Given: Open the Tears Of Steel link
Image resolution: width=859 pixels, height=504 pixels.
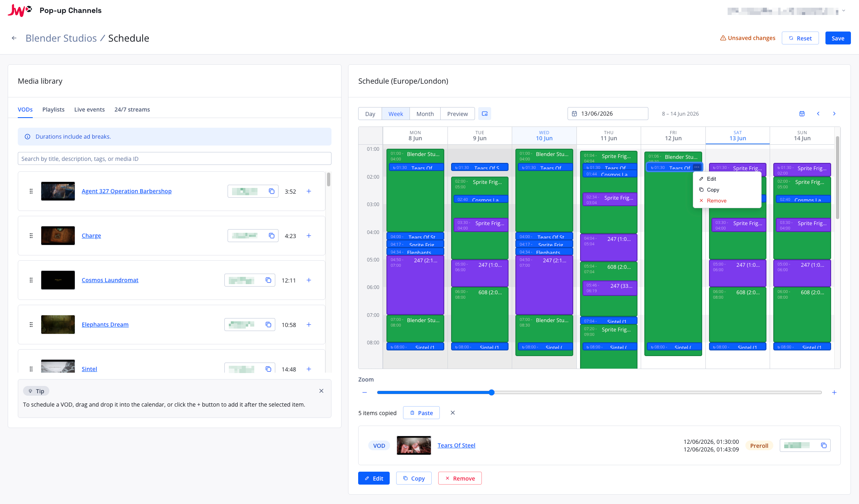Looking at the screenshot, I should (x=456, y=445).
